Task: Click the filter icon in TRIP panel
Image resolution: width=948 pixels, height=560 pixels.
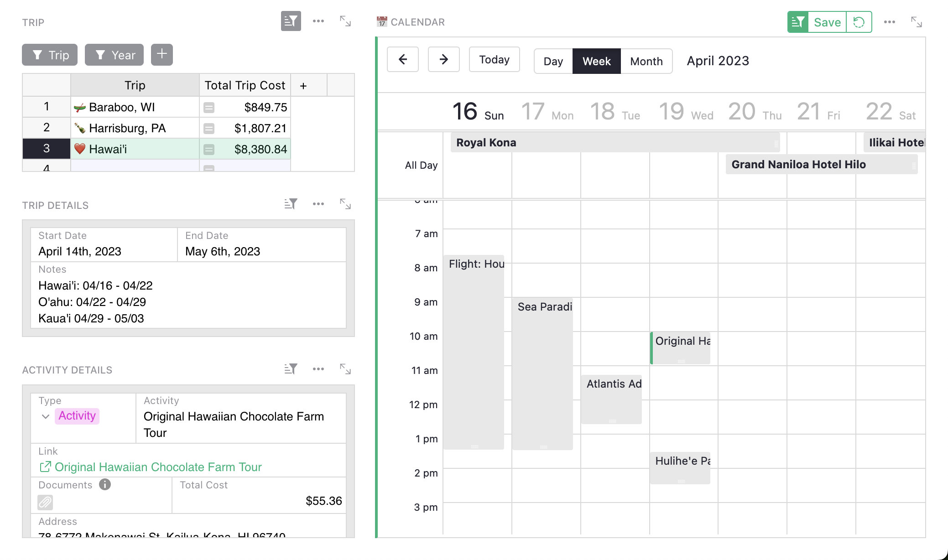Action: [291, 22]
